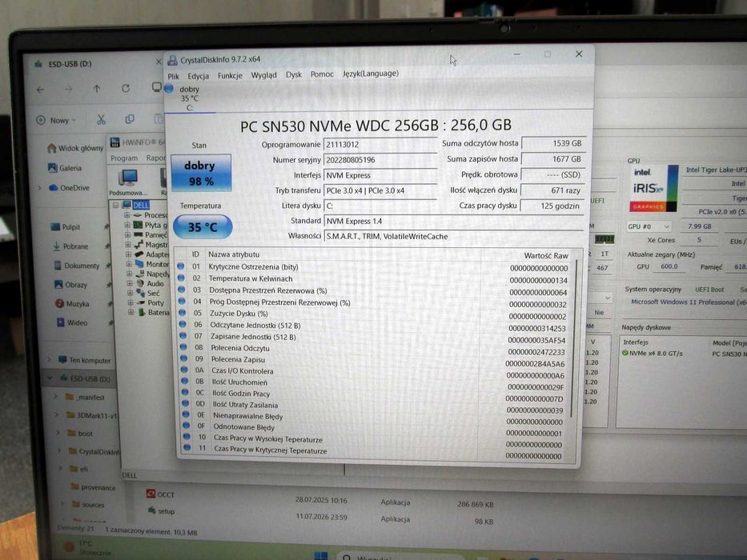747x560 pixels.
Task: Open the Dysk menu
Action: pos(294,74)
